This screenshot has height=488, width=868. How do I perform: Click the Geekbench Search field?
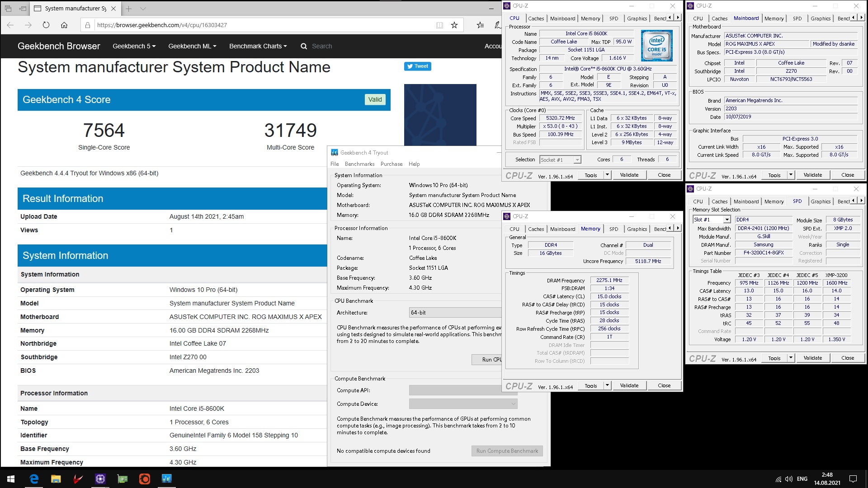click(322, 46)
